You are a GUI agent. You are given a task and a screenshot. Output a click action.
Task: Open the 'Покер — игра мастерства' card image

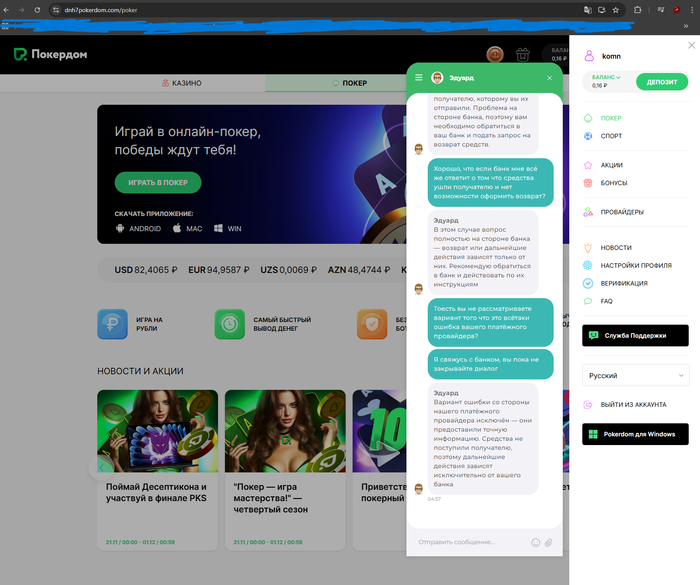tap(285, 431)
